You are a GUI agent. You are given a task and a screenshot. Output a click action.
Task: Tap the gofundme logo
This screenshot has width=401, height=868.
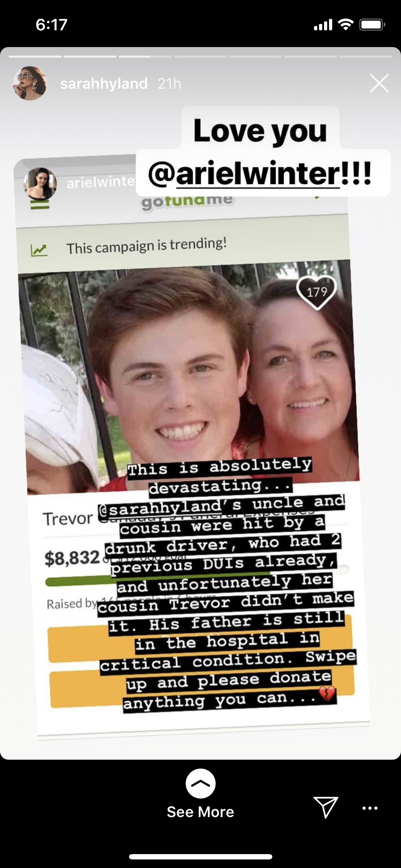[187, 202]
